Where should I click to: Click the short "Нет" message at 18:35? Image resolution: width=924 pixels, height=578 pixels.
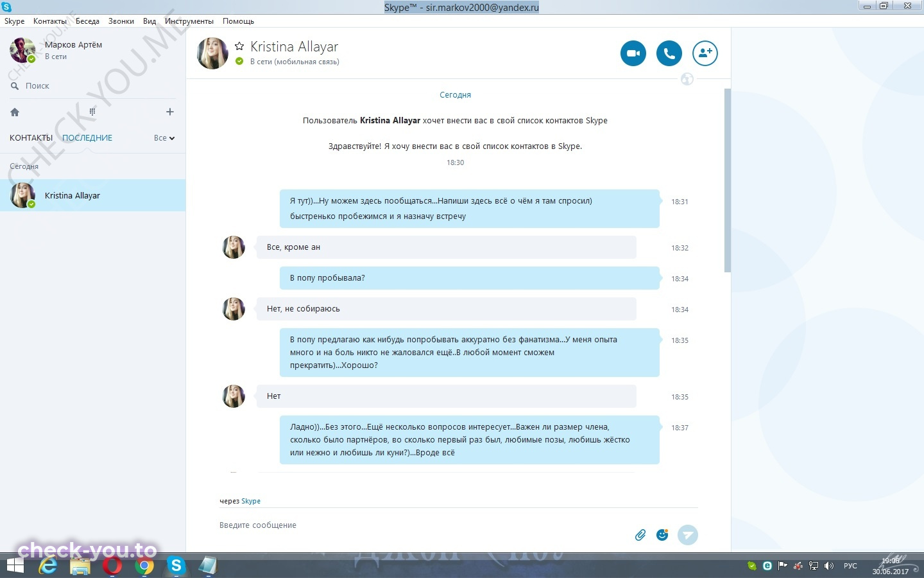[x=446, y=396]
